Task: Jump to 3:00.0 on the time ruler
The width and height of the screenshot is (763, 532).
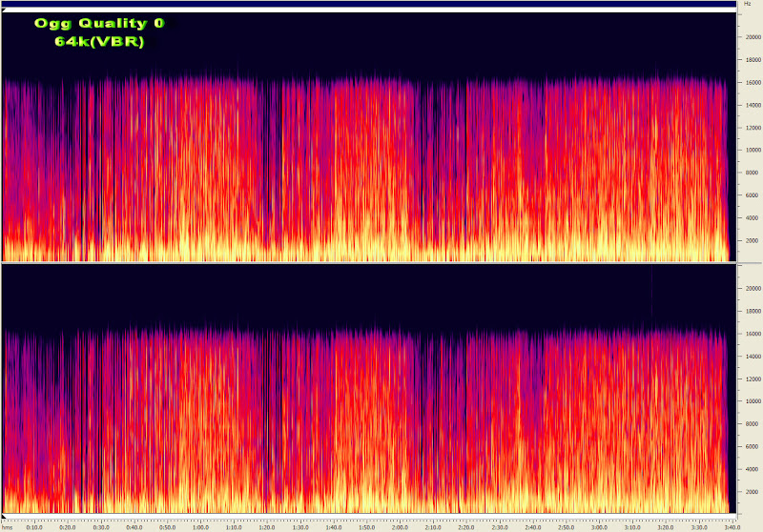Action: tap(598, 526)
